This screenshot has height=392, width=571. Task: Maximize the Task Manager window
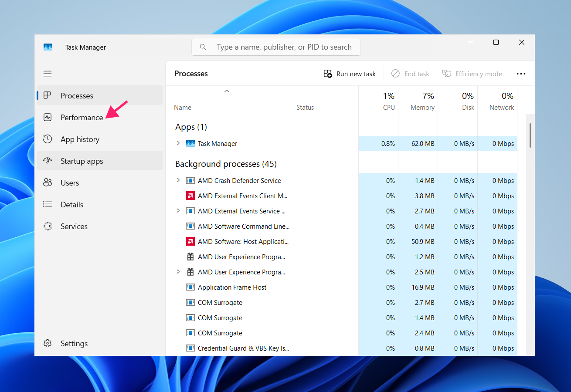pos(496,42)
